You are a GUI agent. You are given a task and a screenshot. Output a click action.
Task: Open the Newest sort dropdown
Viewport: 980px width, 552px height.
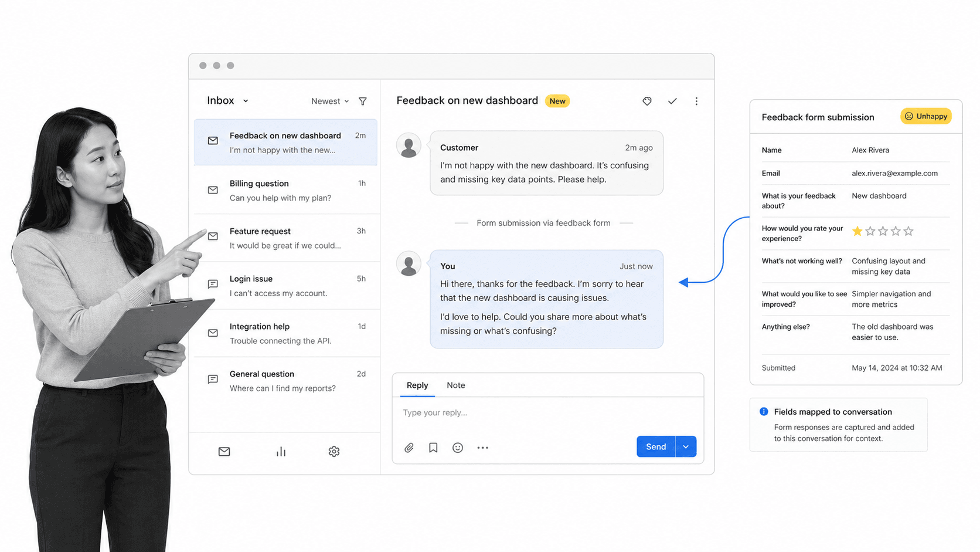(x=330, y=101)
